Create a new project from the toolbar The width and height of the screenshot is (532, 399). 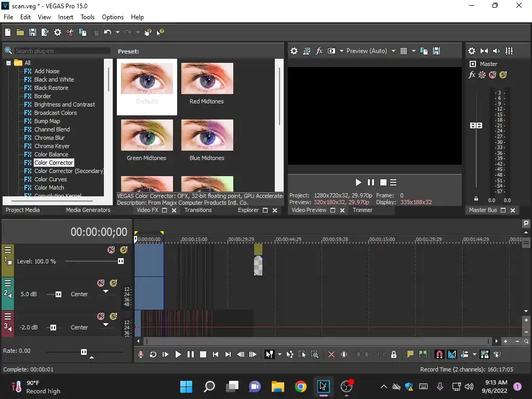coord(8,32)
